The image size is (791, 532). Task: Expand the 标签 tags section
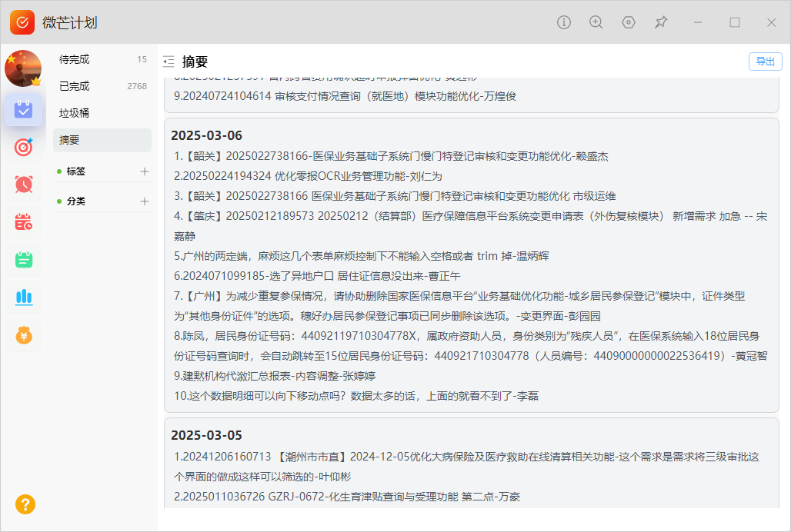click(75, 171)
